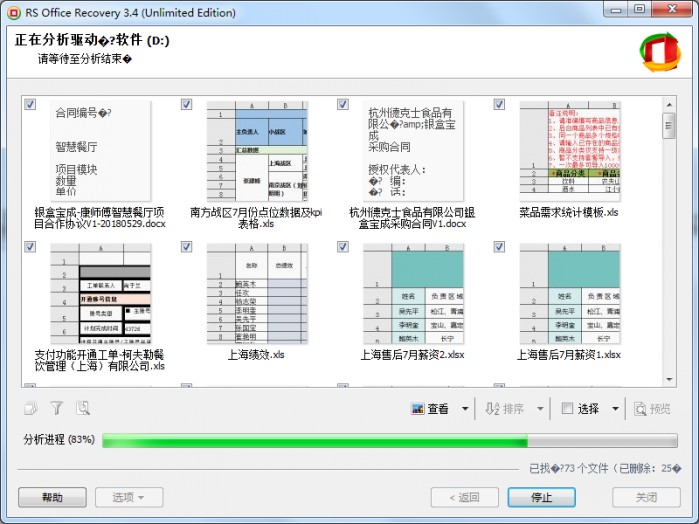Click file name 上海售后7月薪资1.xlsx
Viewport: 699px width, 524px height.
pyautogui.click(x=569, y=355)
